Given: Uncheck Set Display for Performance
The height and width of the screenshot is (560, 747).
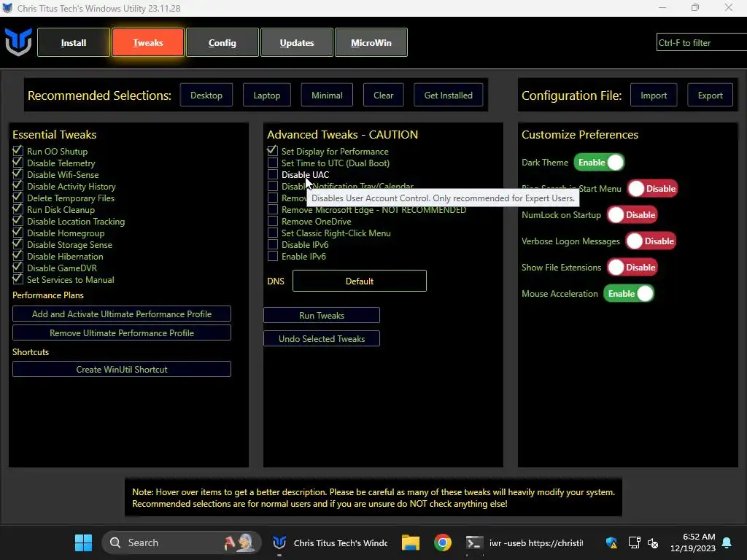Looking at the screenshot, I should pyautogui.click(x=273, y=151).
